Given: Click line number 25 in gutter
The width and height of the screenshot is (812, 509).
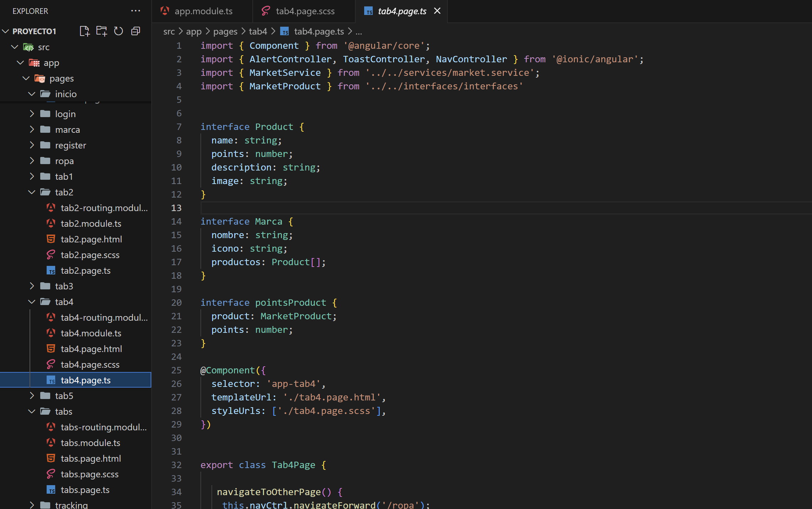Looking at the screenshot, I should pyautogui.click(x=176, y=370).
